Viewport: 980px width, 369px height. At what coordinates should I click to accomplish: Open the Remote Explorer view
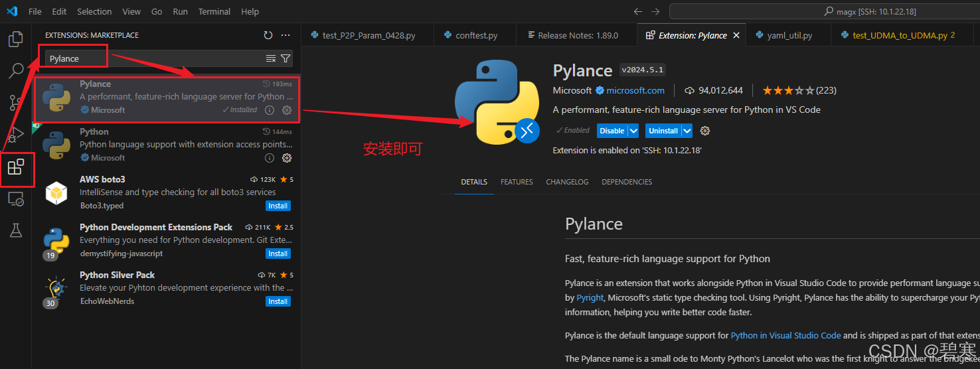pos(15,198)
